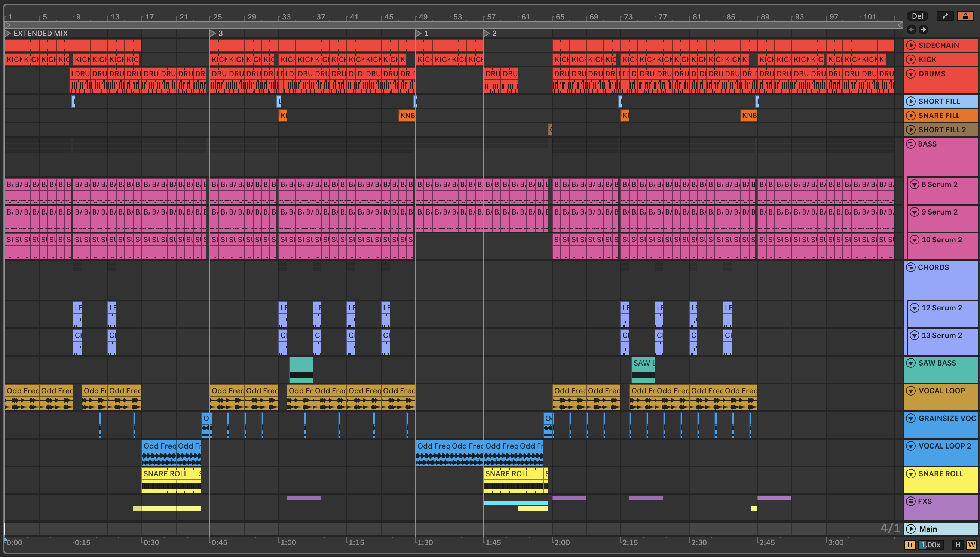Open the BASS group fold icon

point(911,144)
